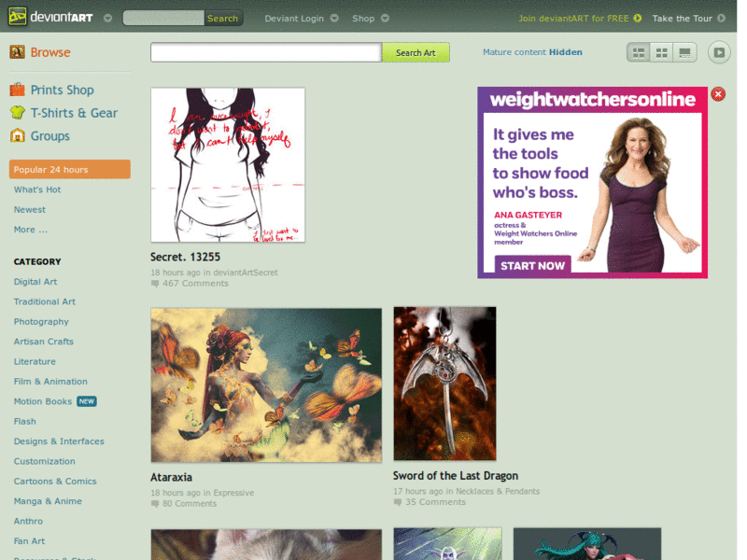Select the Motion Books category

(42, 401)
